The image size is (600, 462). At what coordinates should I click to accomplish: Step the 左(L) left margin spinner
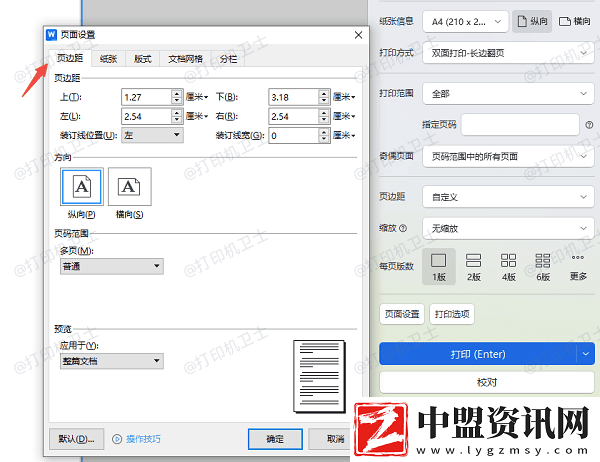click(x=176, y=116)
